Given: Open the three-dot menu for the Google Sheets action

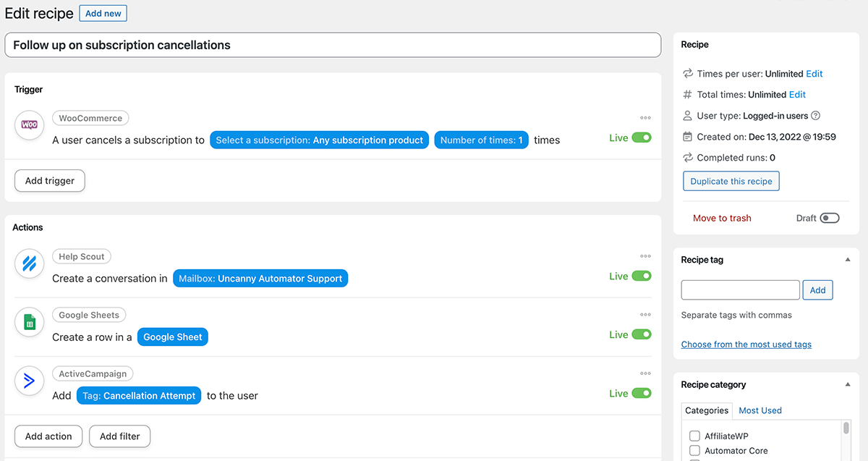Looking at the screenshot, I should pyautogui.click(x=645, y=315).
